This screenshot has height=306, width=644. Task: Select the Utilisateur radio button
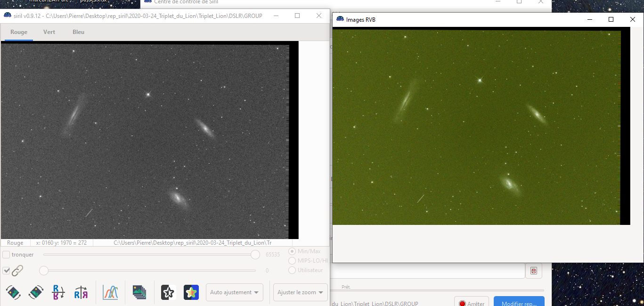[292, 270]
